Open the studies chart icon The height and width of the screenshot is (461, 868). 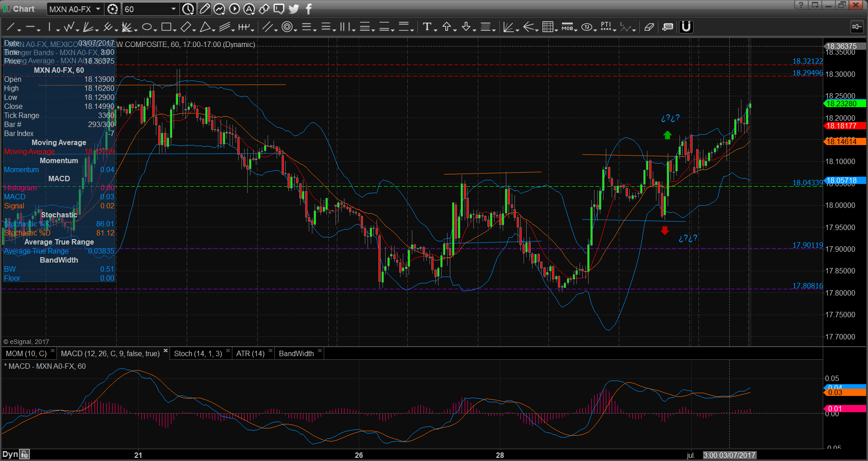pyautogui.click(x=219, y=9)
